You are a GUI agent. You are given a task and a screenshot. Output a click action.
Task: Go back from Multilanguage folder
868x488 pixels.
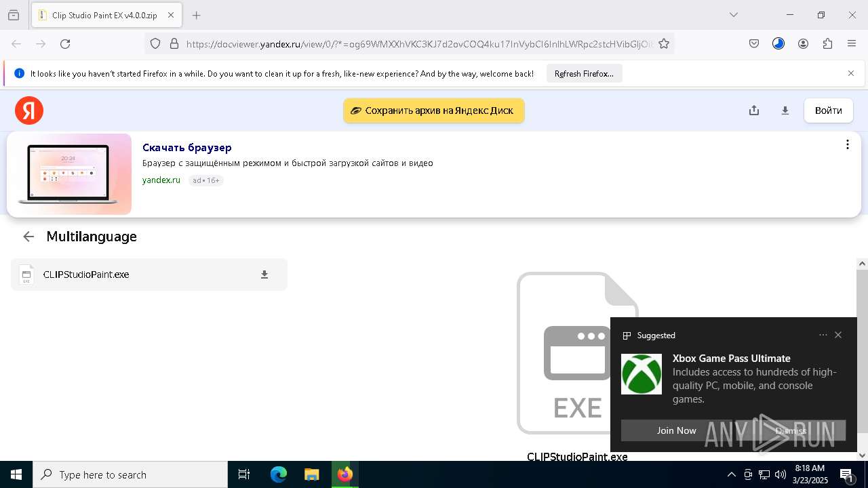tap(28, 237)
